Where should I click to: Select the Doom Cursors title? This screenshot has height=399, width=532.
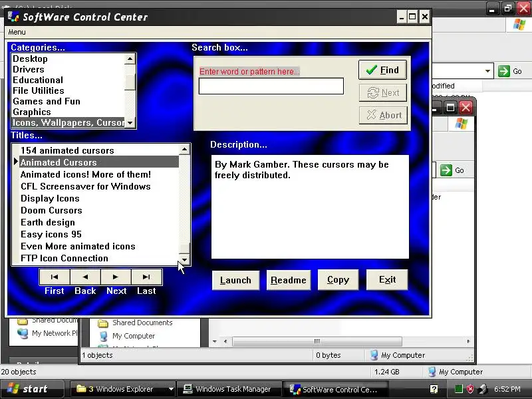pos(98,210)
